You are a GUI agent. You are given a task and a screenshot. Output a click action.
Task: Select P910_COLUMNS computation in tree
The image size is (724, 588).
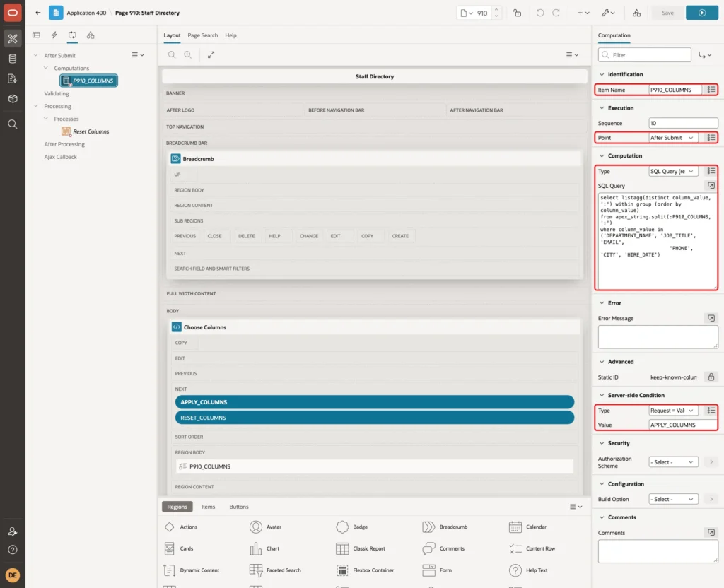click(88, 81)
